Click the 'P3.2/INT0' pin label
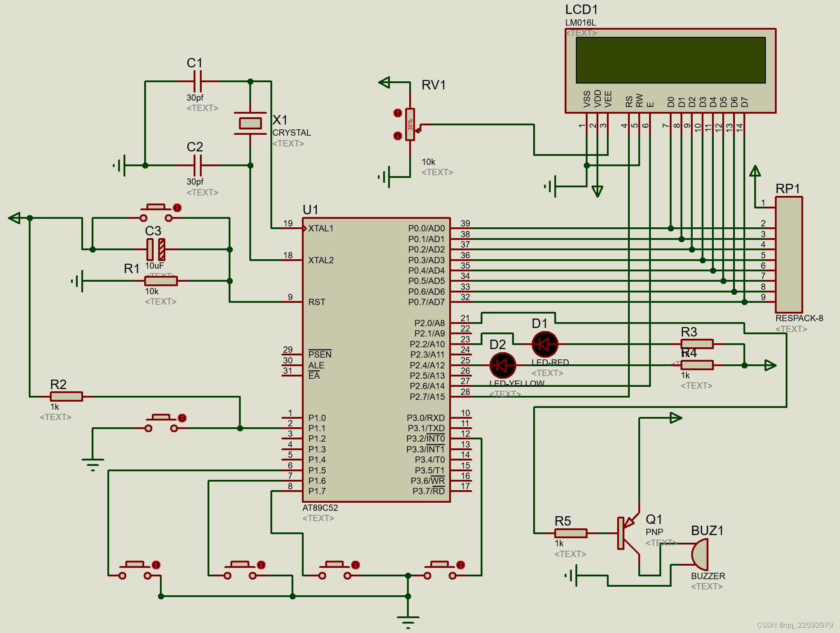Image resolution: width=840 pixels, height=633 pixels. [x=425, y=438]
